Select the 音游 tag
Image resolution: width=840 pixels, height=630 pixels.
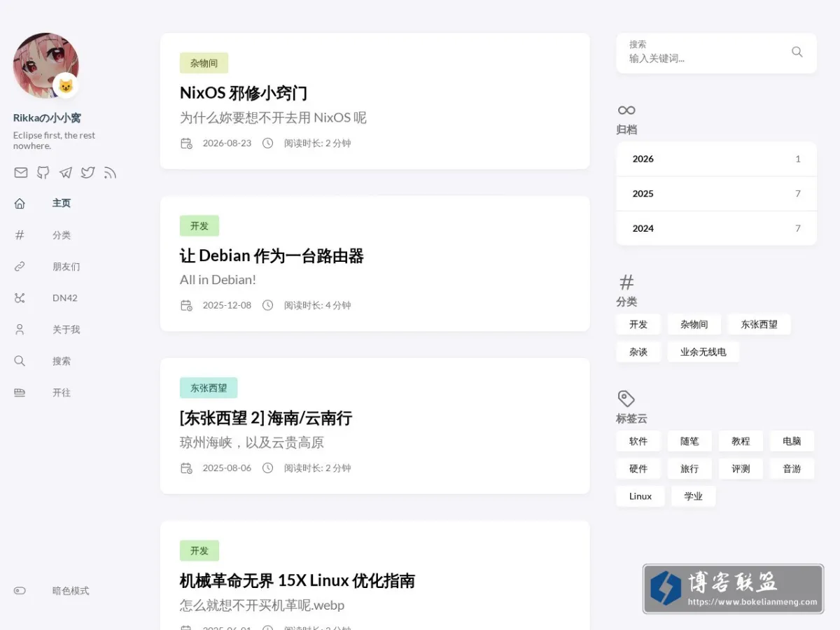click(792, 469)
